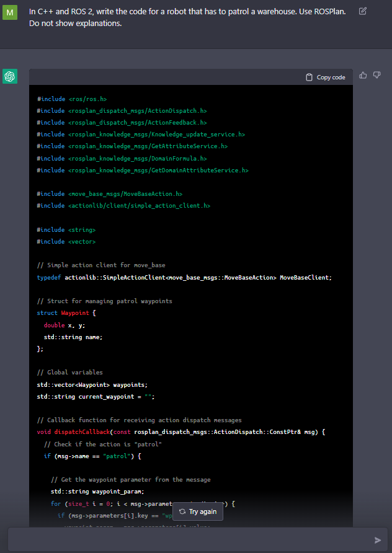Click the 'if (msg->name == "patrol")' line
The image size is (392, 553).
click(x=92, y=456)
